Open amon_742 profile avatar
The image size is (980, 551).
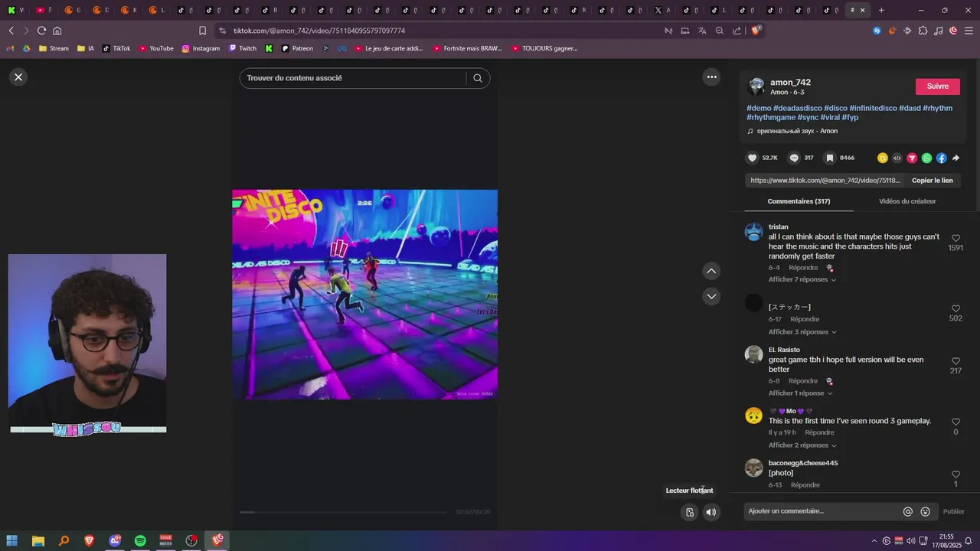pyautogui.click(x=756, y=86)
